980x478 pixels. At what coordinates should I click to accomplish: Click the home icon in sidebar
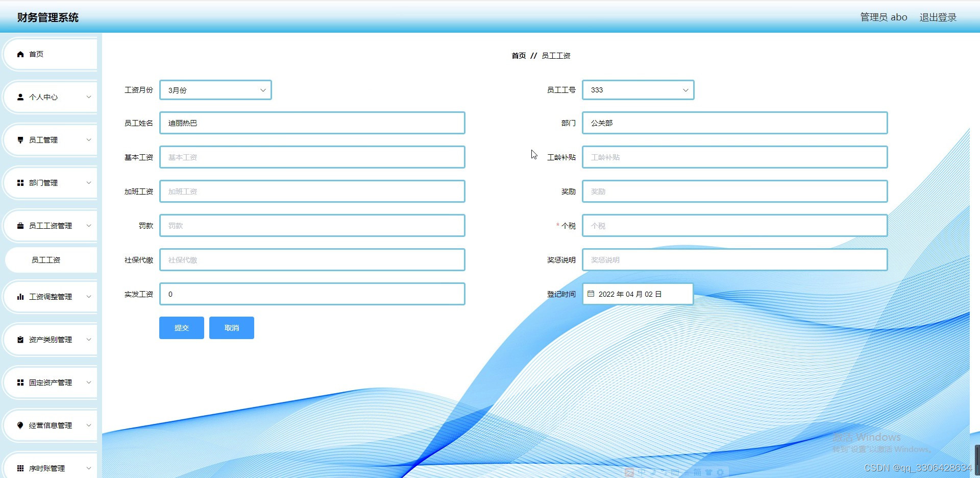20,54
